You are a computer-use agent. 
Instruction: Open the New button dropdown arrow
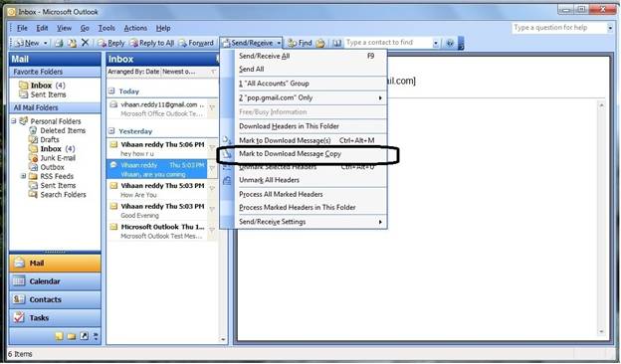tap(45, 43)
